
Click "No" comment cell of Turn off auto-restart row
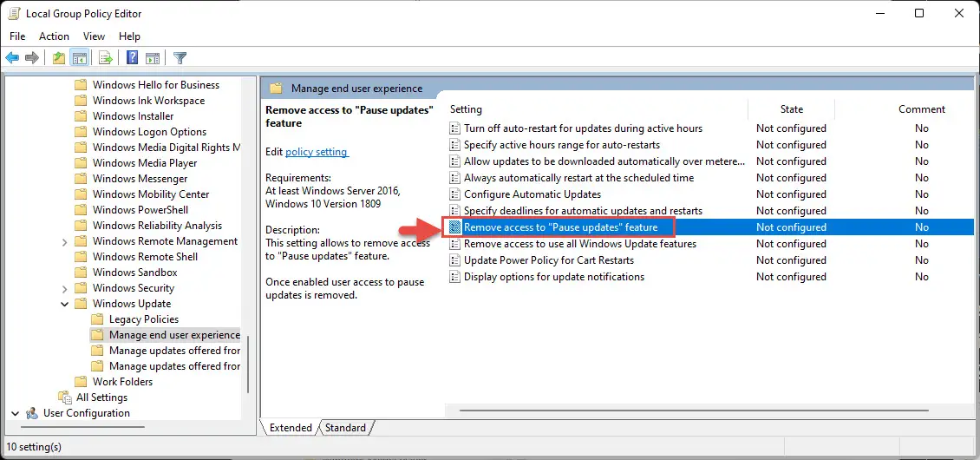pos(921,128)
